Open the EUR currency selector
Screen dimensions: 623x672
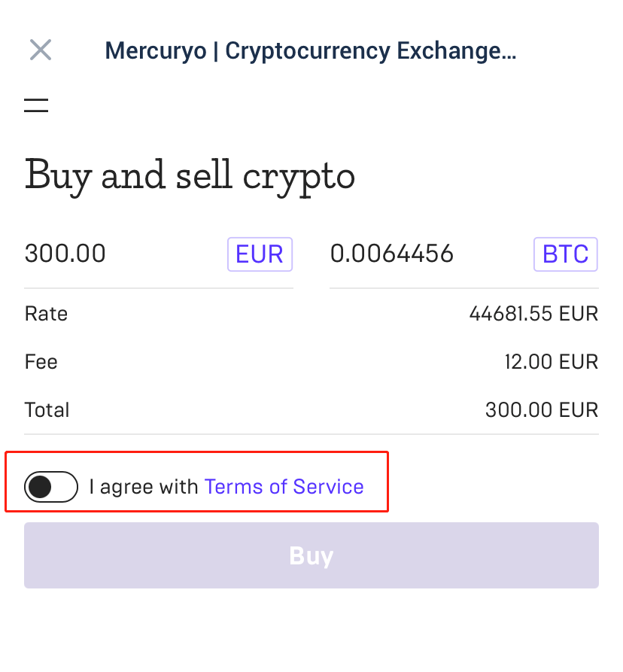coord(260,254)
